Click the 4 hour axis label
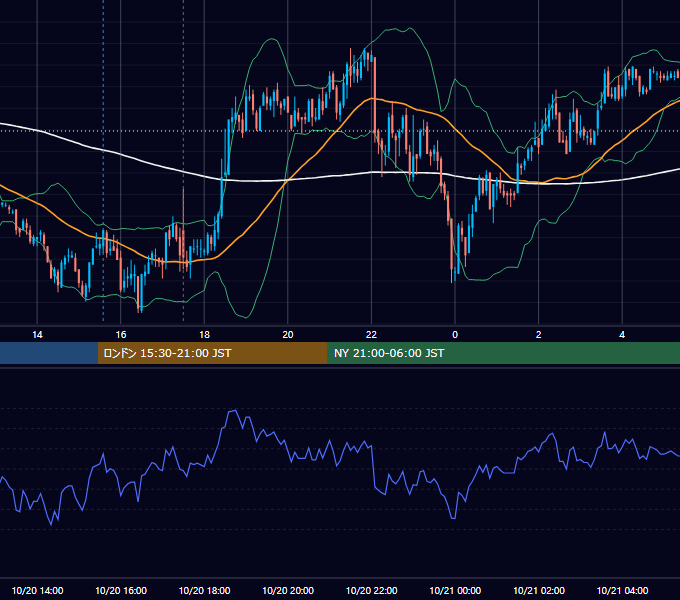Screen dimensions: 680x600 pyautogui.click(x=622, y=335)
